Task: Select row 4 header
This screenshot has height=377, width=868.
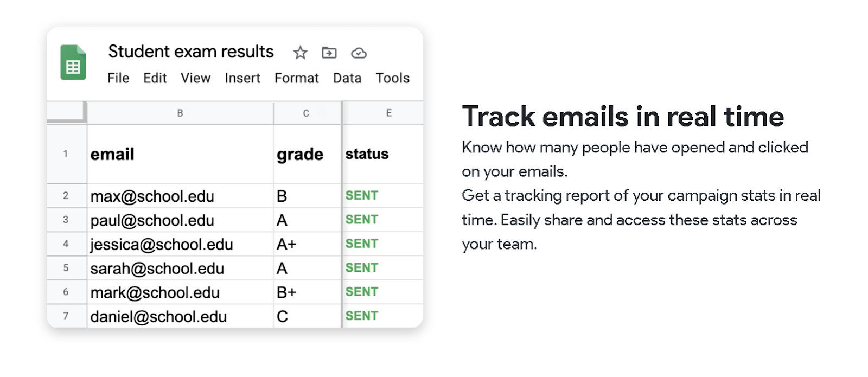Action: coord(66,244)
